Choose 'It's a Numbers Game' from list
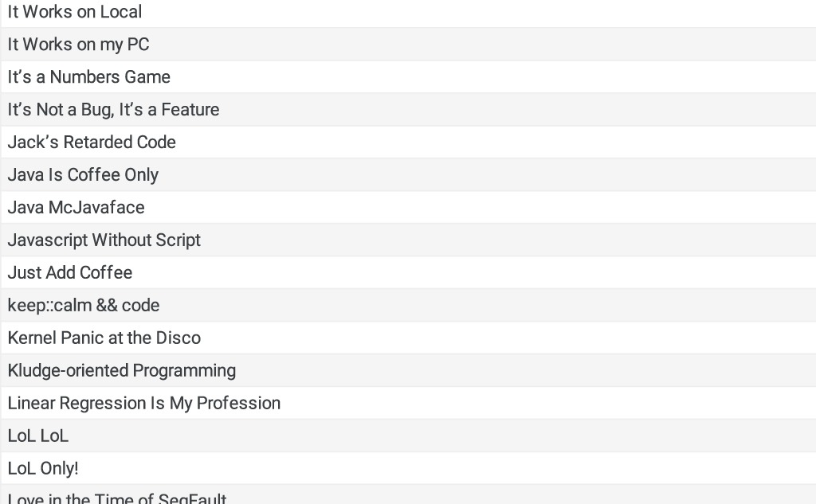The height and width of the screenshot is (504, 816). point(409,77)
